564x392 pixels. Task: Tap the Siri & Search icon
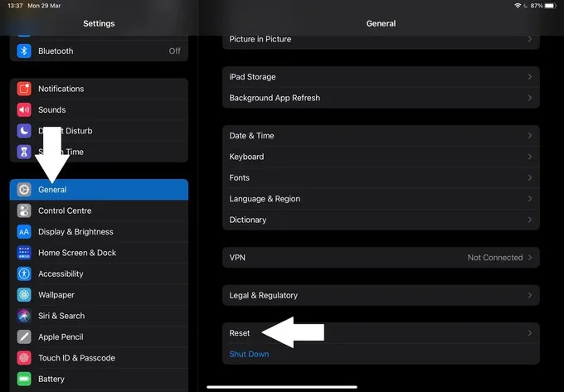pyautogui.click(x=24, y=316)
